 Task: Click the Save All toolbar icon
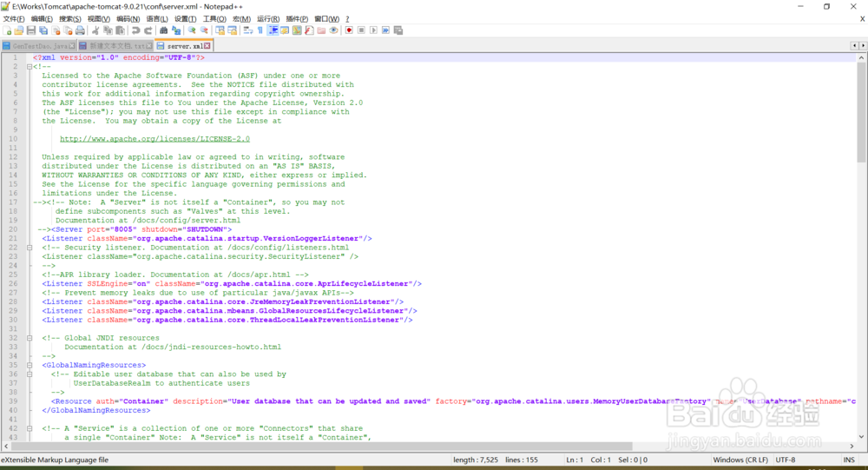(43, 30)
